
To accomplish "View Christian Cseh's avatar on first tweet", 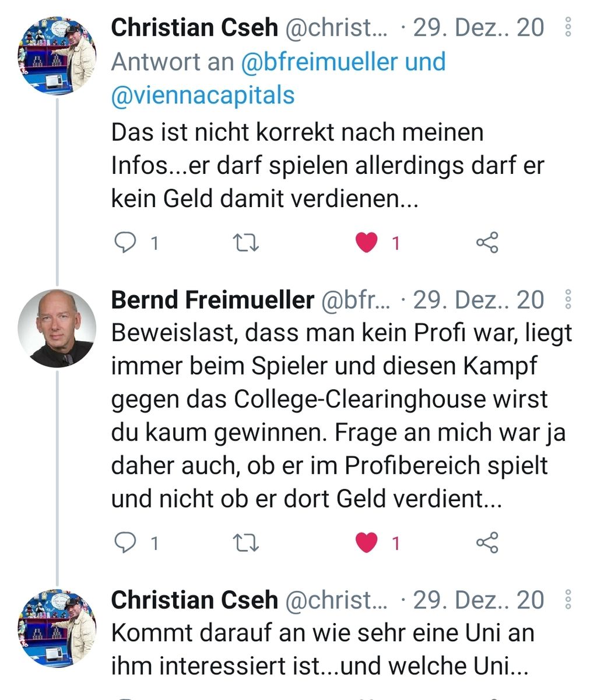I will [x=57, y=56].
